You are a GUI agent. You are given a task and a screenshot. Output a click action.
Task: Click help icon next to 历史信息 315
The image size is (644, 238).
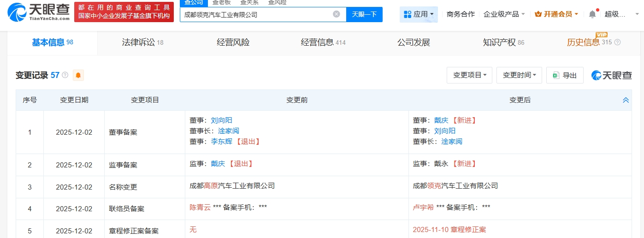coord(617,42)
